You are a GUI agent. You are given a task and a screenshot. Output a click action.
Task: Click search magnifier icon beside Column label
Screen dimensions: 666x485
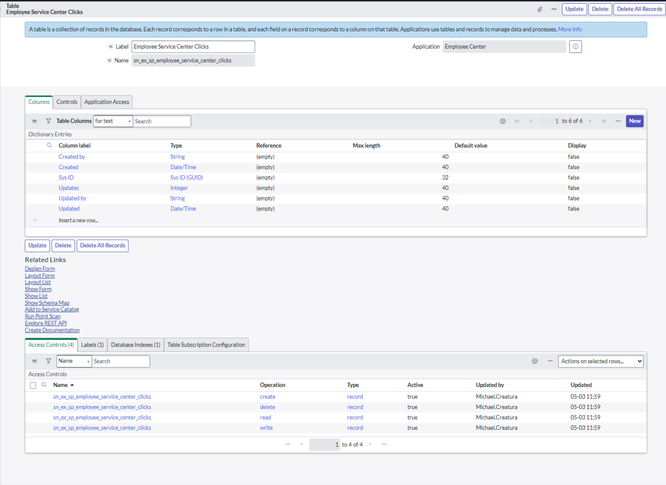tap(49, 145)
